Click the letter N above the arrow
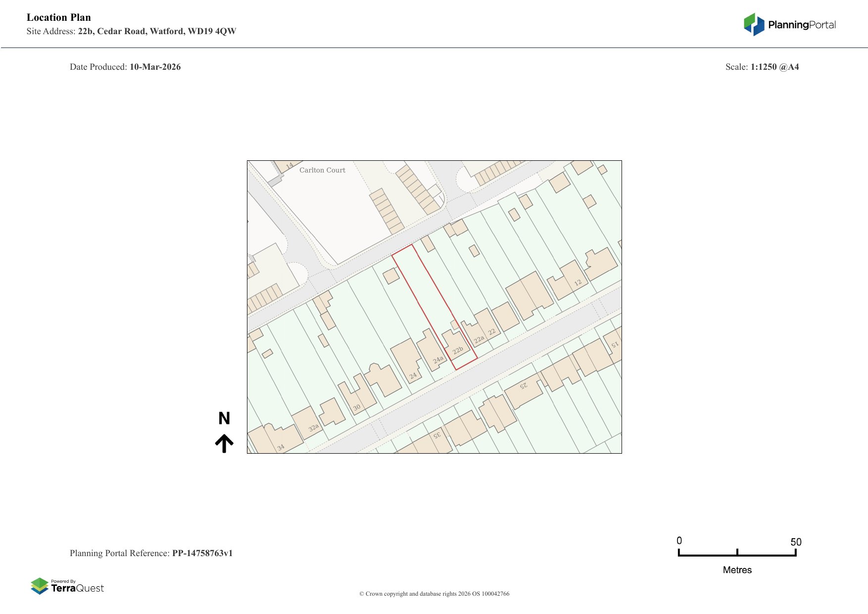 click(224, 419)
